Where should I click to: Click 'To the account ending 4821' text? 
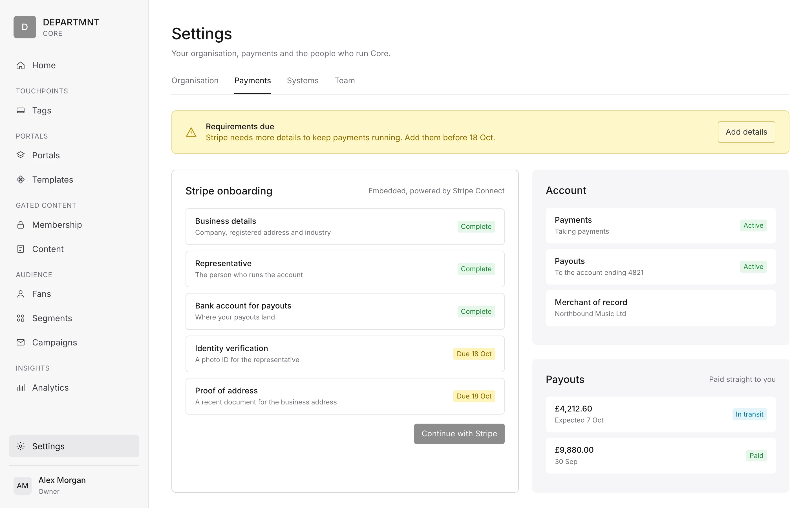[599, 272]
